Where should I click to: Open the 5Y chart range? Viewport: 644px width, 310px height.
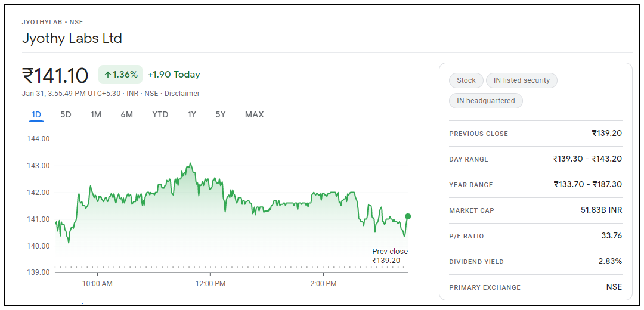221,114
